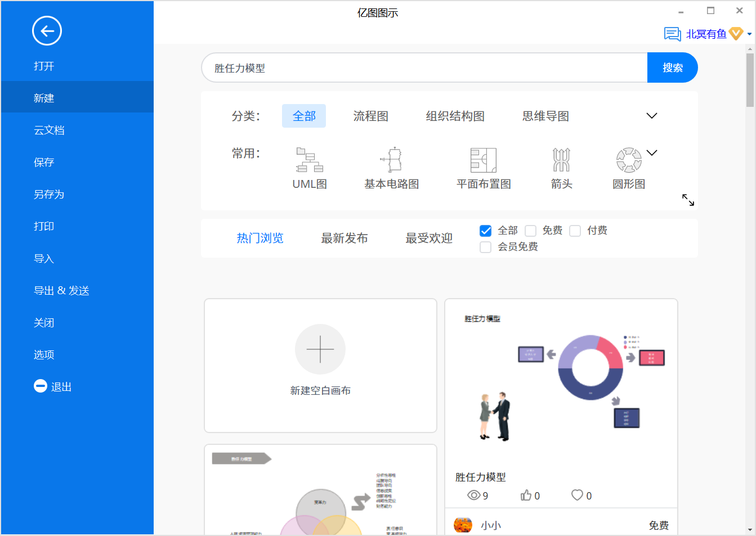Switch to the 最受欢迎 tab
This screenshot has height=536, width=756.
429,238
